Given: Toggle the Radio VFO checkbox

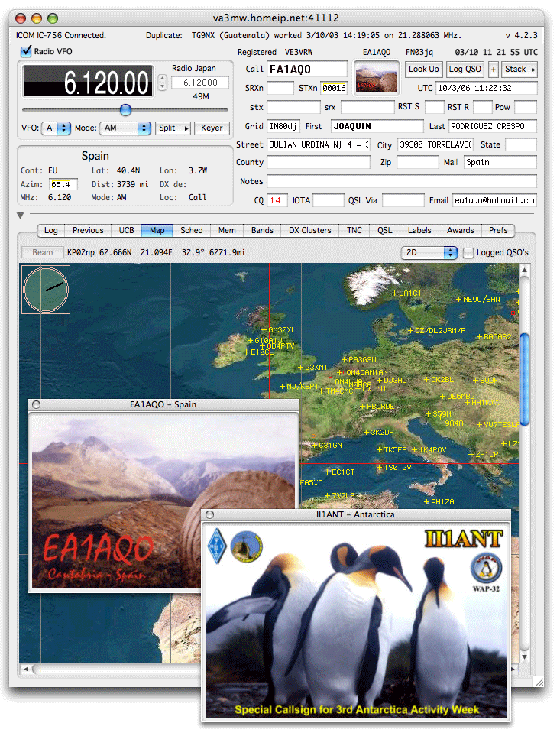Looking at the screenshot, I should (27, 51).
